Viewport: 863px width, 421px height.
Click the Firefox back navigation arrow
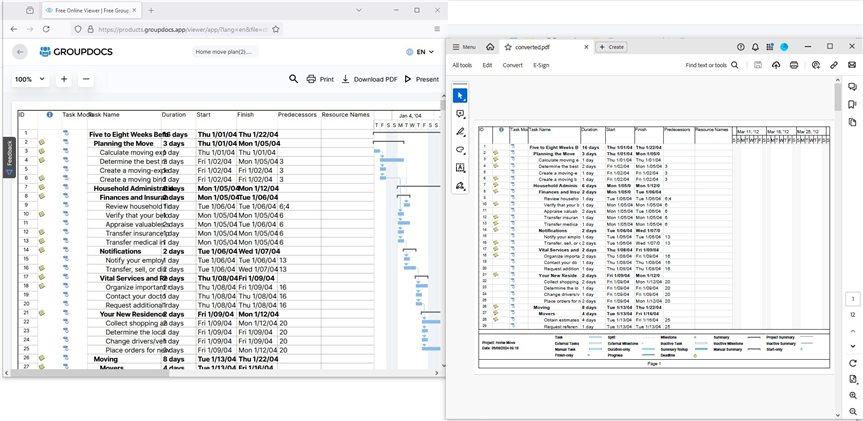(x=14, y=29)
